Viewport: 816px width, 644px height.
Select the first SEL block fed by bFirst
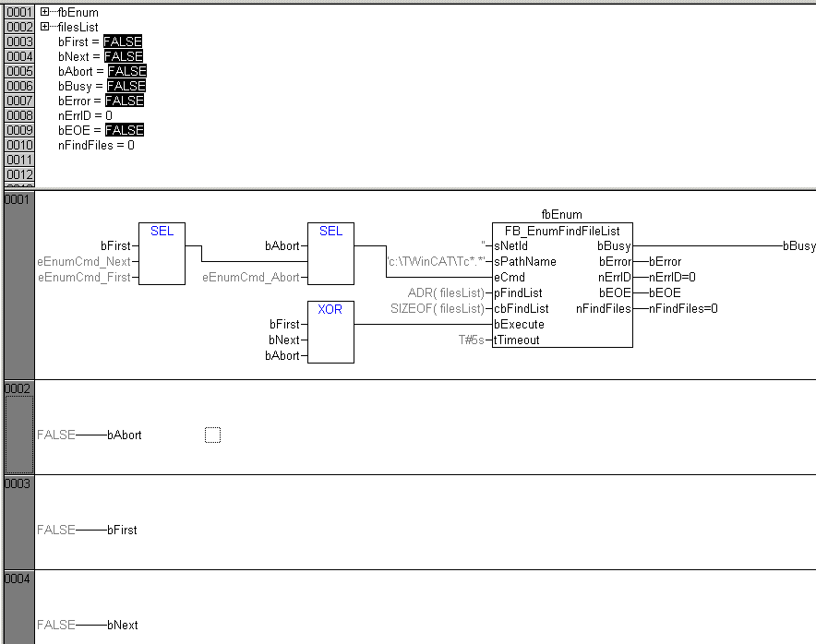(162, 254)
